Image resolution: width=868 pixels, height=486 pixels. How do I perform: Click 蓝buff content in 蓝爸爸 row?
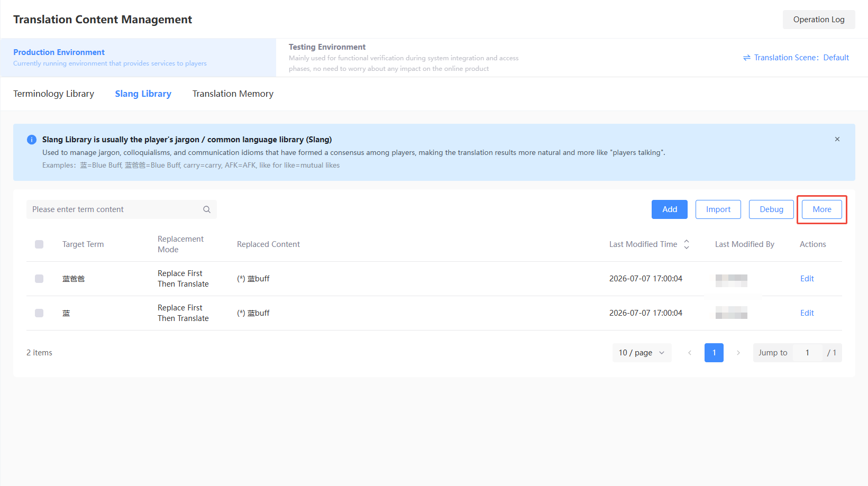[x=253, y=279]
